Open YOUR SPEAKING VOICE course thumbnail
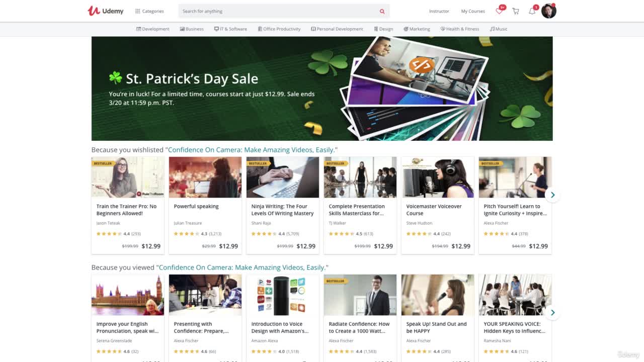This screenshot has height=362, width=644. tap(515, 295)
